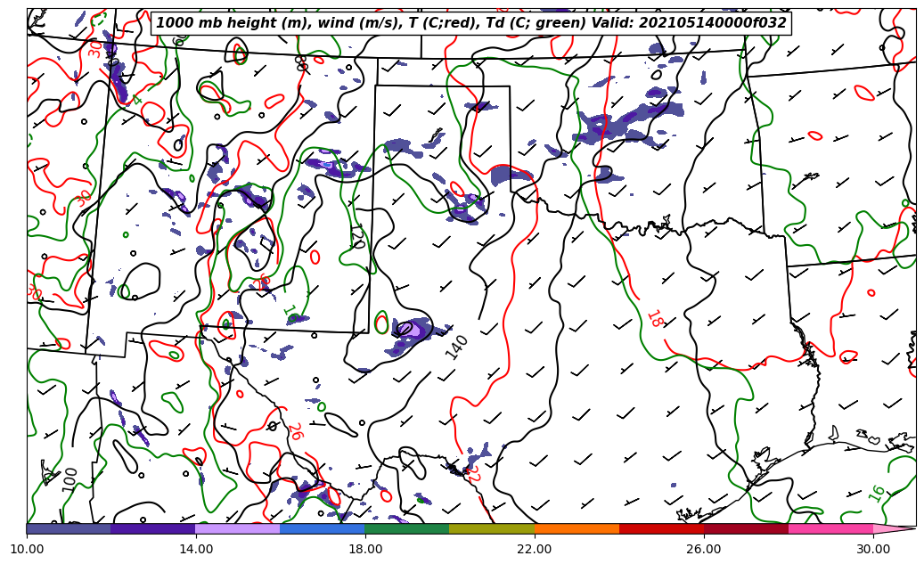
Task: Select the bright red 24–26 colorbar segment
Action: 661,528
